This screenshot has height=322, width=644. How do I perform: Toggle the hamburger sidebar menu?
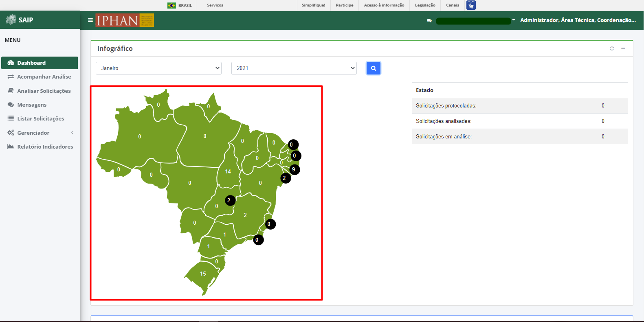point(90,20)
